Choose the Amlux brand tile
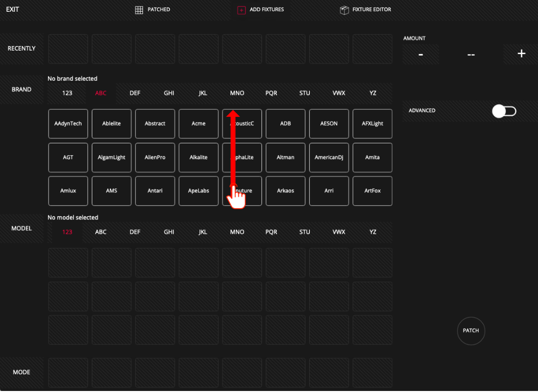The image size is (538, 392). [x=68, y=191]
